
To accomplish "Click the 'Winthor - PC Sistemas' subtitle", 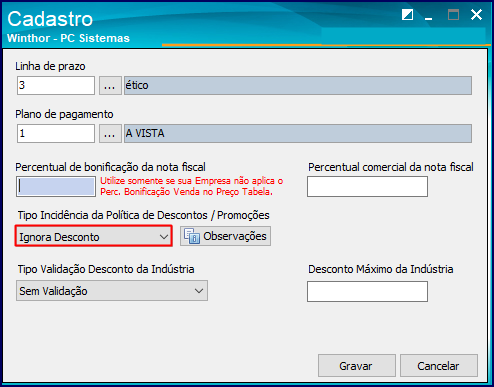I will click(x=68, y=38).
